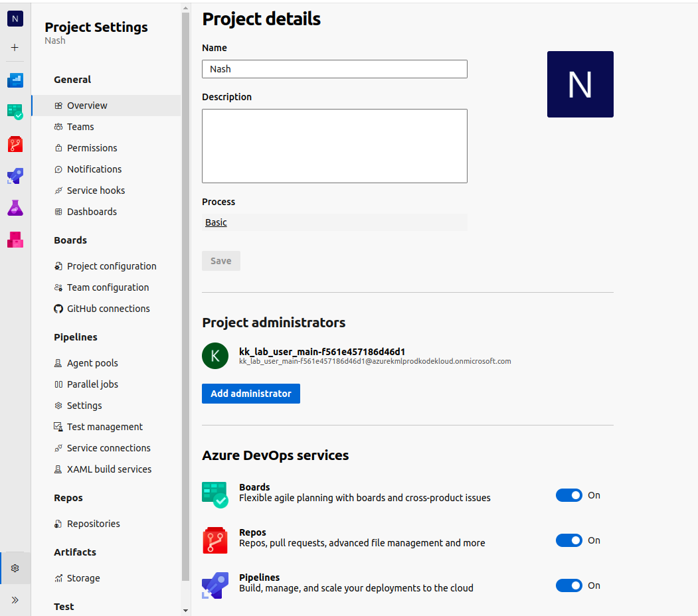Click the project settings gear icon
698x616 pixels.
tap(15, 568)
